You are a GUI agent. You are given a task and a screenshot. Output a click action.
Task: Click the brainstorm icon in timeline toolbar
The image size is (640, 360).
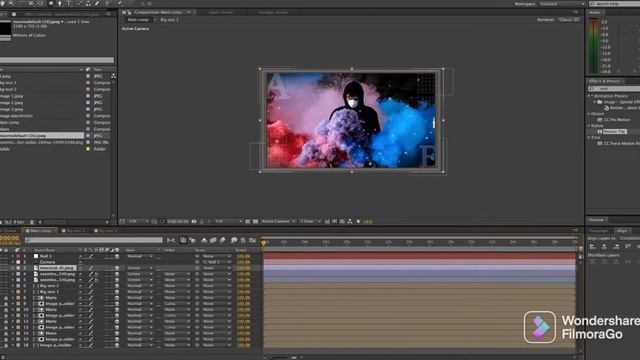tap(234, 240)
